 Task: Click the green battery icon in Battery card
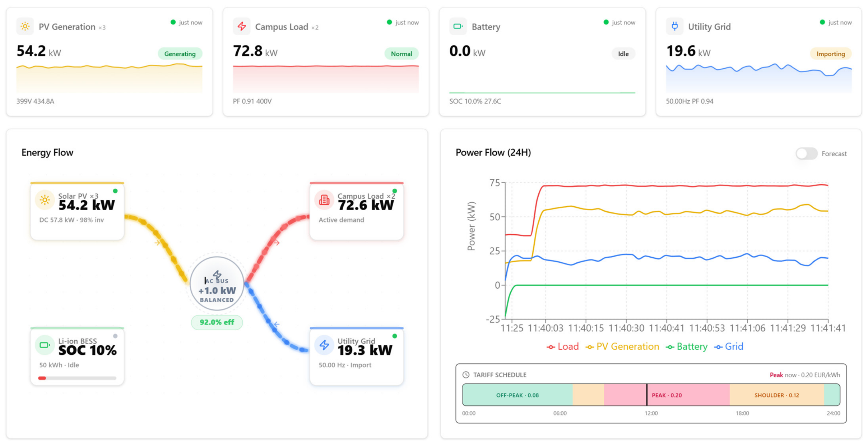pyautogui.click(x=458, y=27)
